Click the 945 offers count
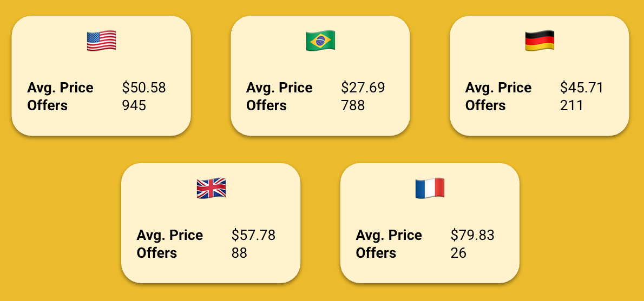This screenshot has height=301, width=644. (134, 105)
